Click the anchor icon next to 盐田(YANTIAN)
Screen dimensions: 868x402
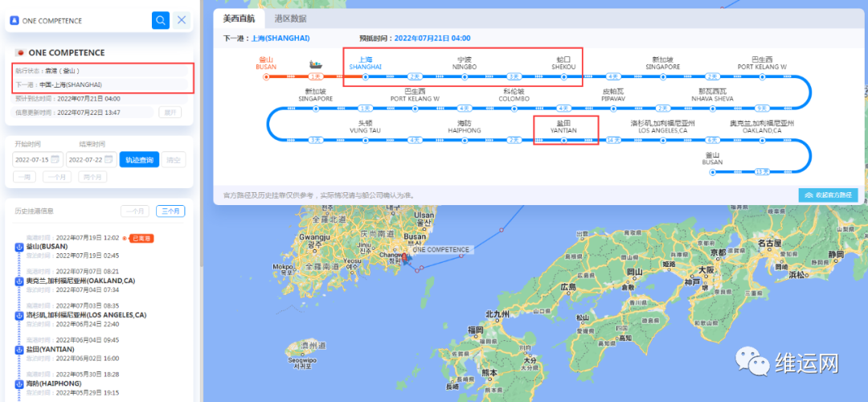pos(20,348)
